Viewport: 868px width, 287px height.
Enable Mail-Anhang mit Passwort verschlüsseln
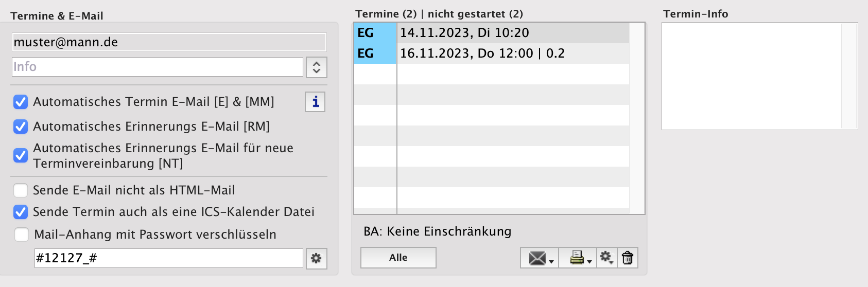pyautogui.click(x=22, y=235)
